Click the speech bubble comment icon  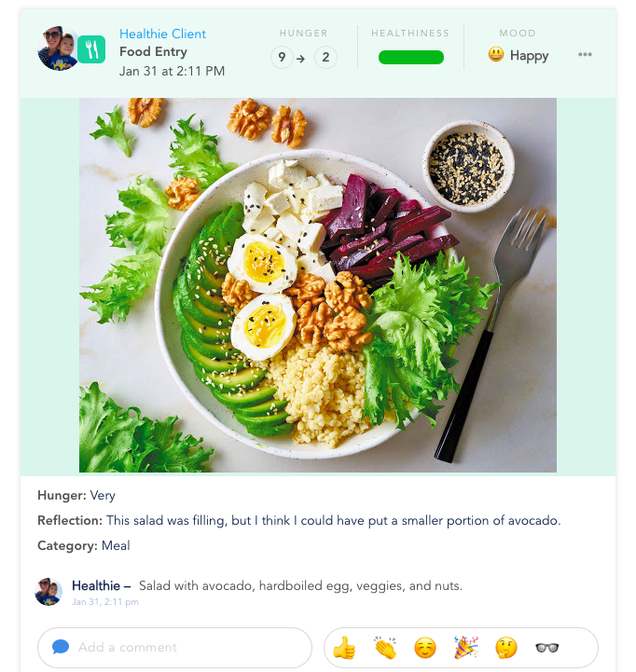(61, 647)
